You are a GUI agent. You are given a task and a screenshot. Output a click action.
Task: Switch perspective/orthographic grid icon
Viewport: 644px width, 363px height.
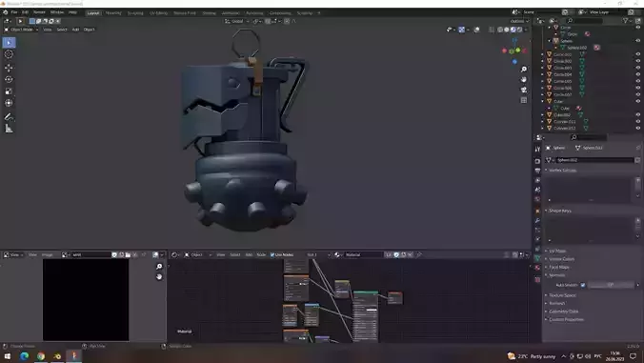(524, 100)
